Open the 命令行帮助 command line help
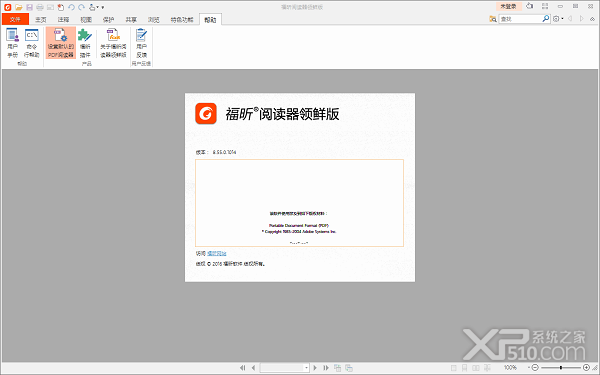Viewport: 600px width, 375px height. [31, 43]
